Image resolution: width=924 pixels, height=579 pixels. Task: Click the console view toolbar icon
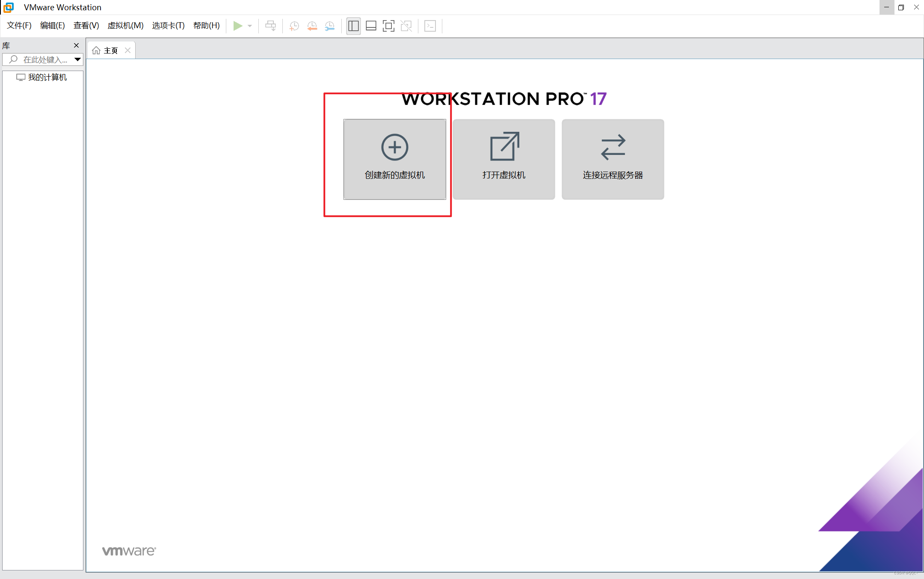[430, 26]
